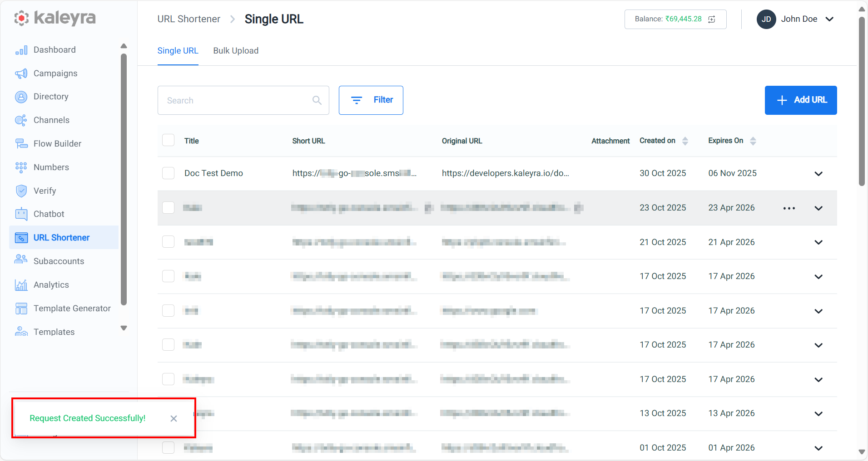Click the Directory contact icon

[x=21, y=97]
